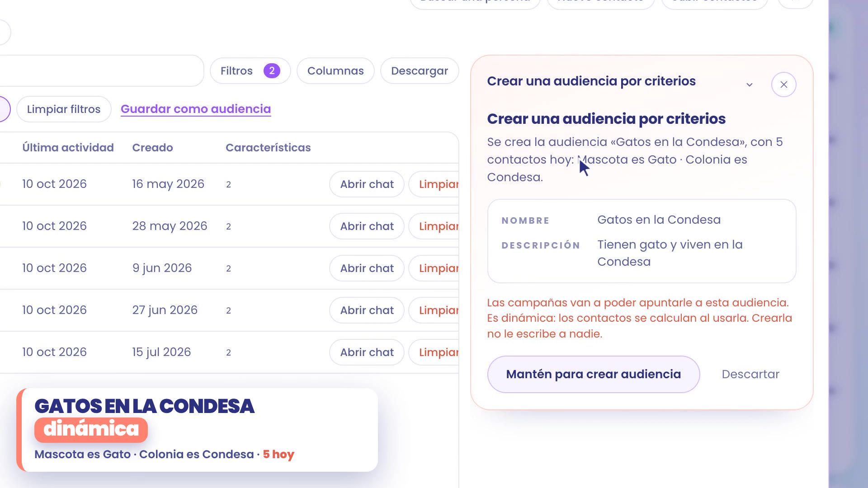Screen dimensions: 868x488
Task: Open chat for contact created 16 may 2026
Action: [x=367, y=184]
